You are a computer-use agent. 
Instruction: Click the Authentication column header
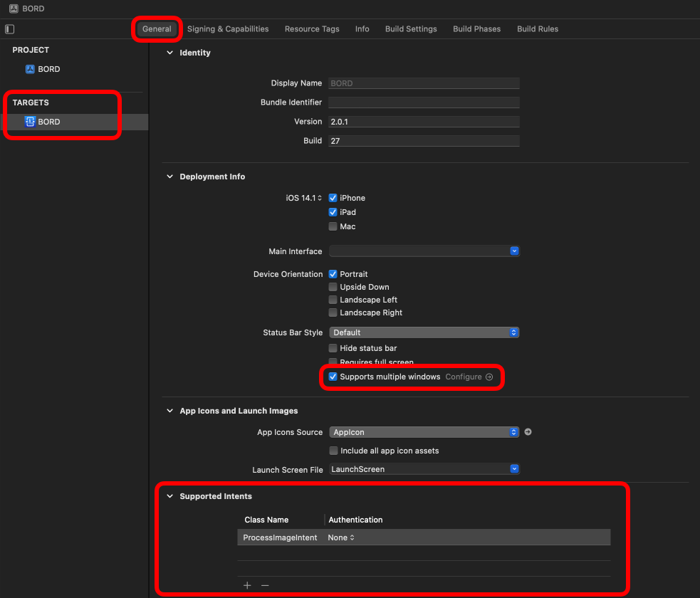point(355,520)
